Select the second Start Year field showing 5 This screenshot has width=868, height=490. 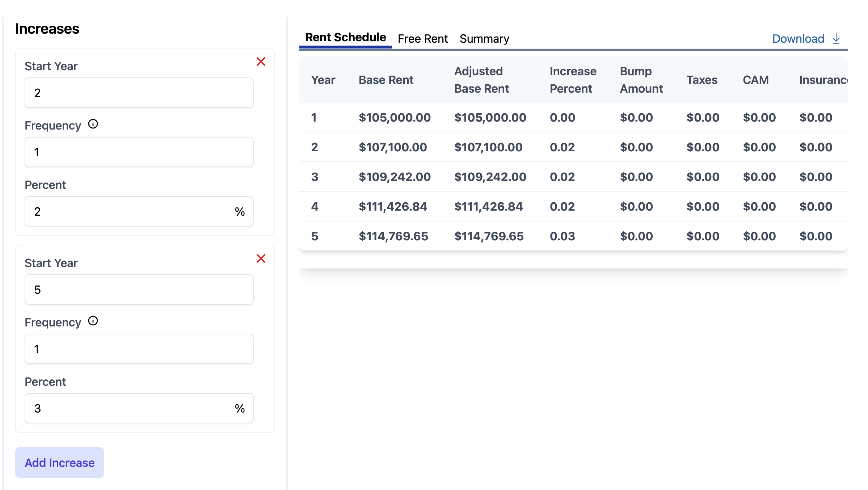click(139, 290)
